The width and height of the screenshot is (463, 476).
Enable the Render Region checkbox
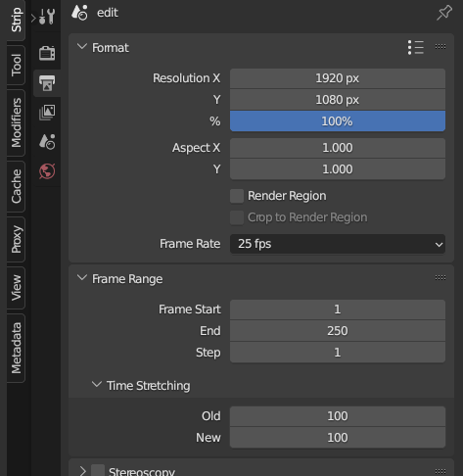[237, 196]
